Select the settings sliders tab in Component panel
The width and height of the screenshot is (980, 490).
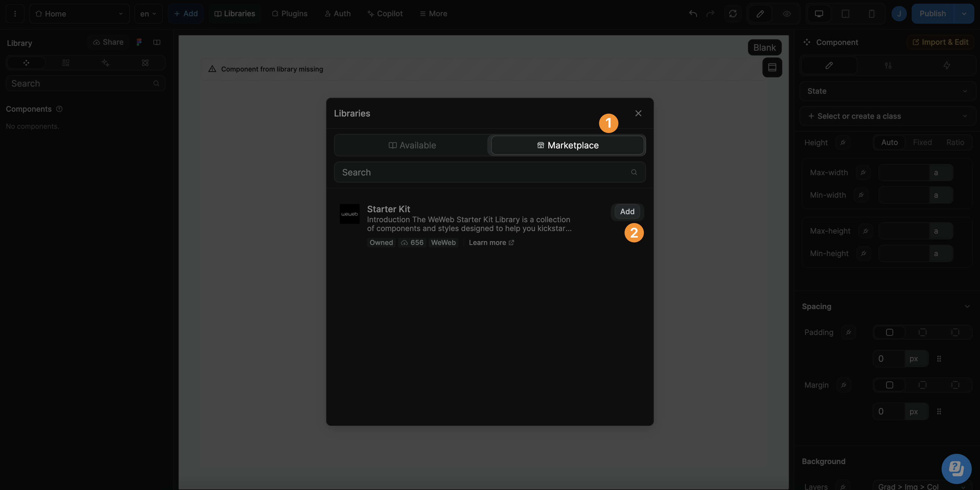tap(888, 65)
